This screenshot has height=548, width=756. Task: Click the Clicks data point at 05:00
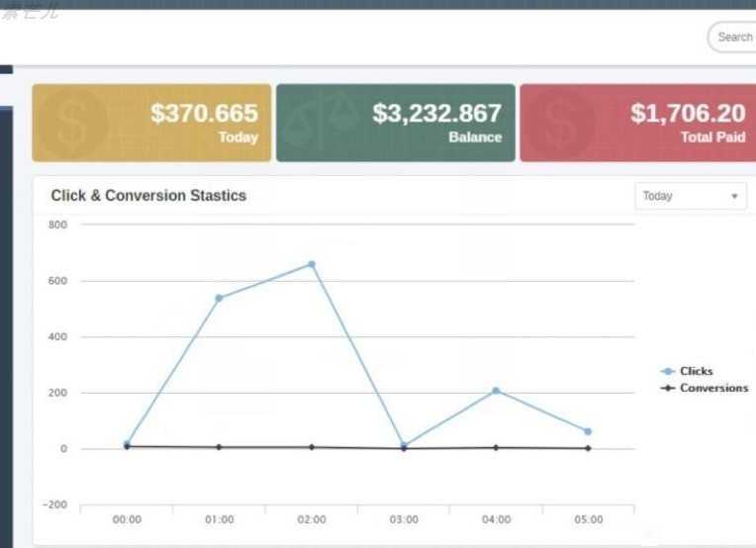click(588, 431)
